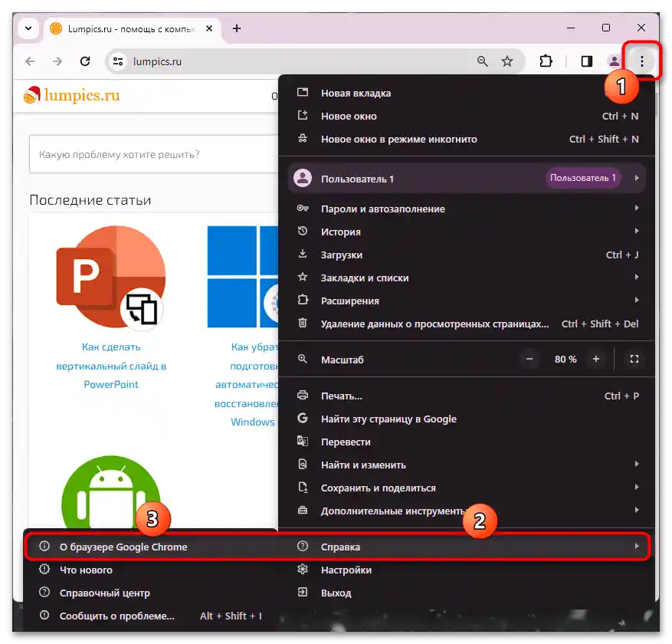The image size is (672, 644).
Task: Click the back navigation arrow
Action: tap(29, 61)
